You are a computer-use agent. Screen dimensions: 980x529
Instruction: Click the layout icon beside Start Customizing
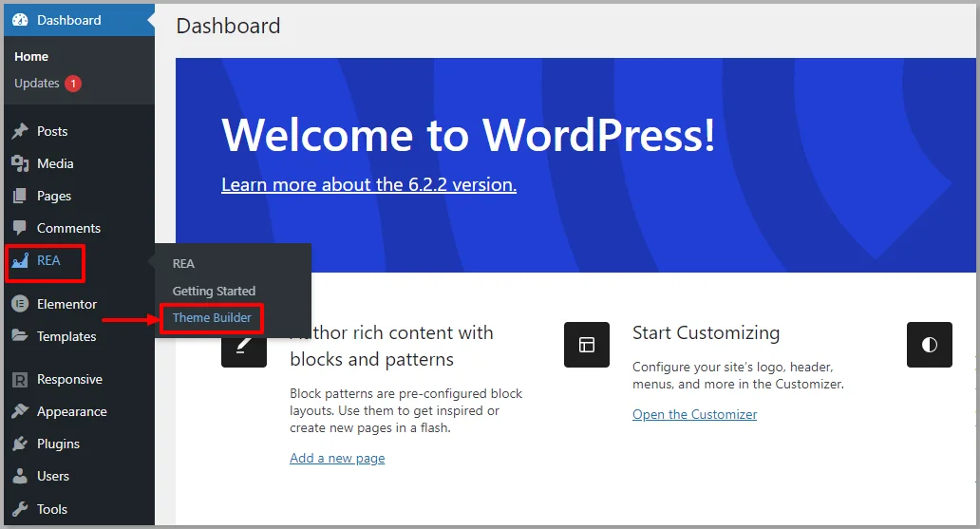pyautogui.click(x=586, y=345)
